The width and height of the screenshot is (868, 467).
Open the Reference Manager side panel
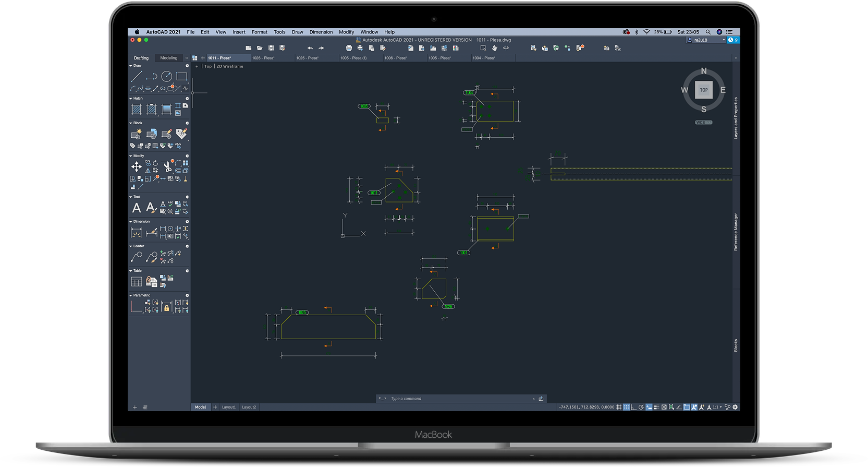tap(736, 232)
